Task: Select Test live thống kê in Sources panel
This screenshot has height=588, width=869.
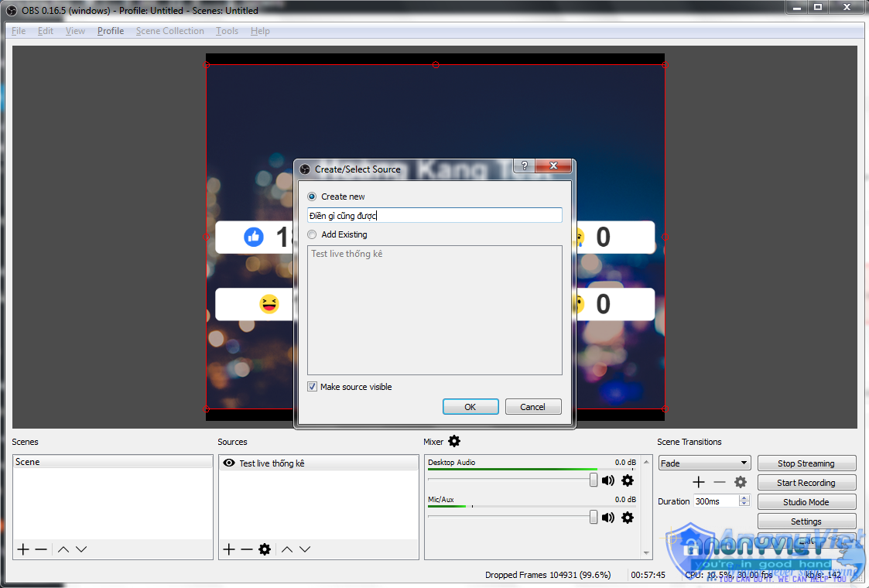Action: coord(319,463)
